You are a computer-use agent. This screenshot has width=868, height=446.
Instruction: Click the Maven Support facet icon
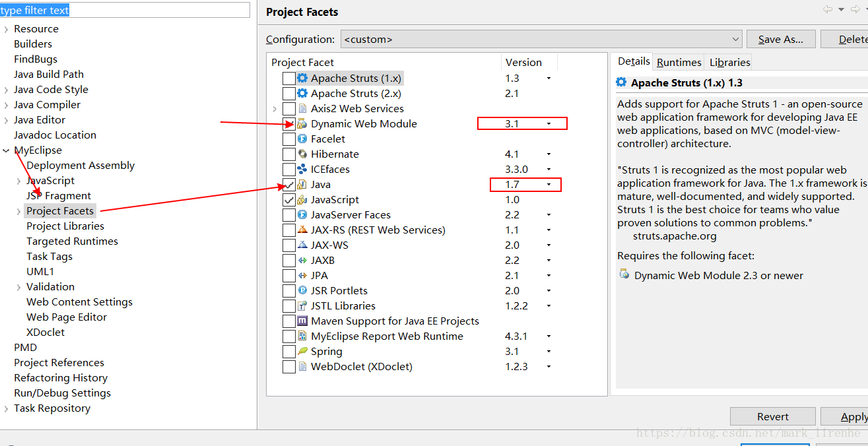coord(302,321)
